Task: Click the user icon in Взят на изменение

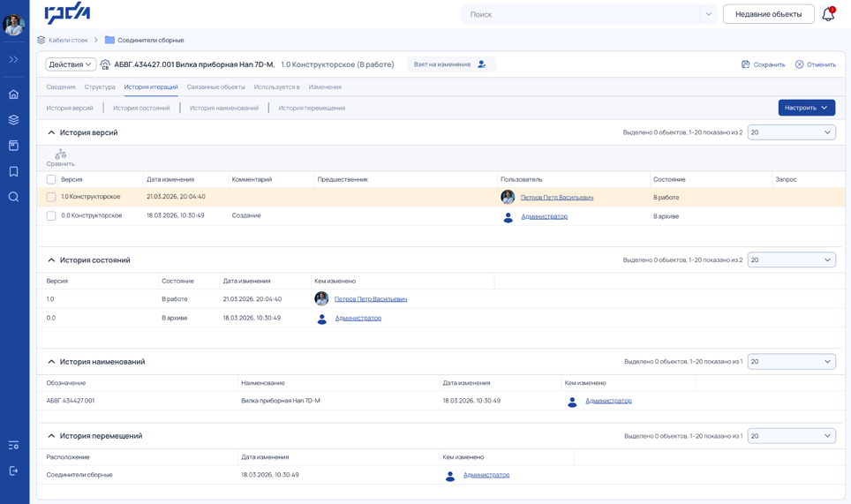Action: (481, 64)
